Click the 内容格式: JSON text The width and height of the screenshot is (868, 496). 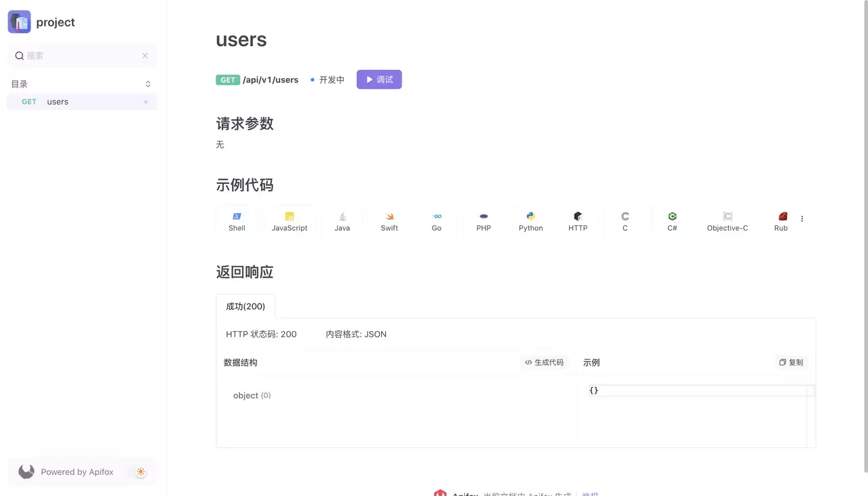coord(356,335)
